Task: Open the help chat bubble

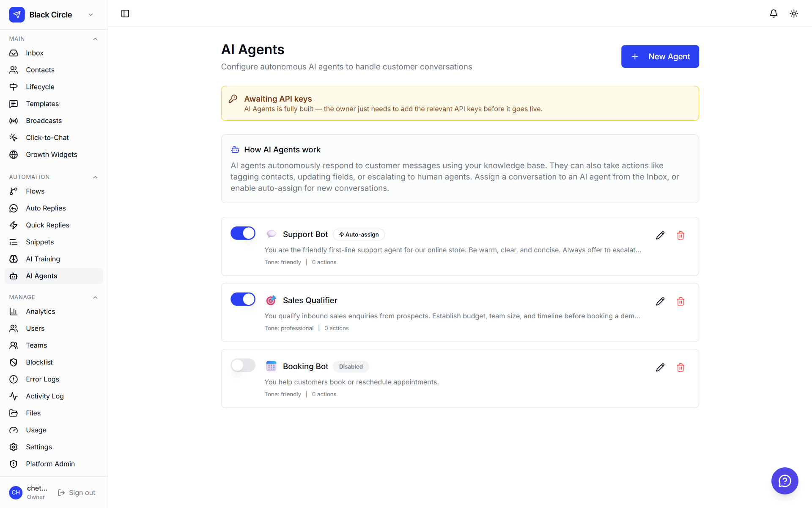Action: [x=785, y=480]
